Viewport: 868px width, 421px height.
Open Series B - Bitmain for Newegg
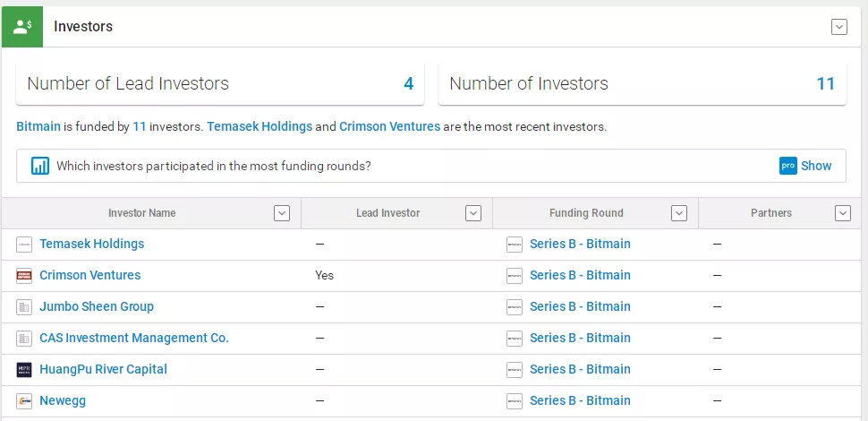580,401
